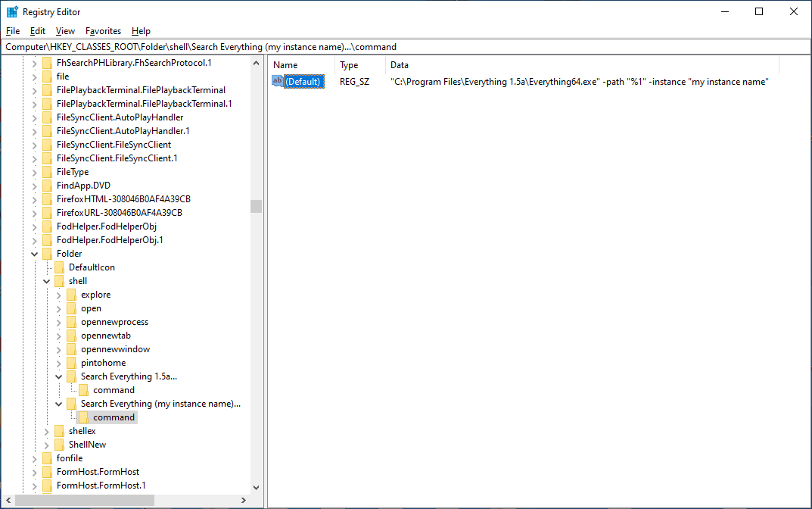Viewport: 812px width, 509px height.
Task: Click the tree horizontal scrollbar thumb
Action: click(x=85, y=500)
